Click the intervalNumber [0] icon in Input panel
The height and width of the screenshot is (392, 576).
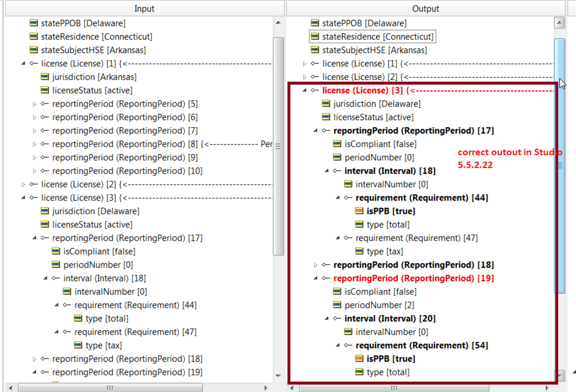pyautogui.click(x=66, y=292)
